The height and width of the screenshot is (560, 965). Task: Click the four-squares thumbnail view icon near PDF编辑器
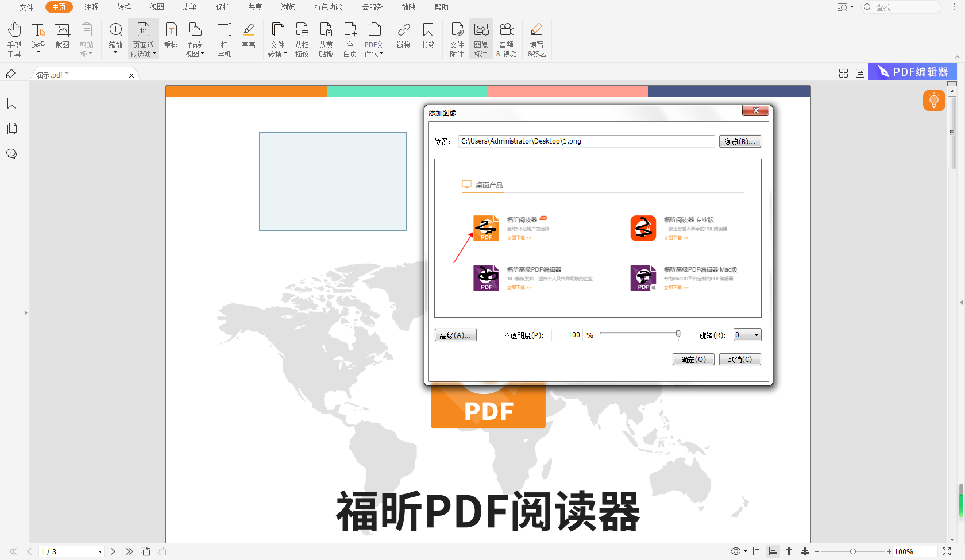pyautogui.click(x=843, y=74)
